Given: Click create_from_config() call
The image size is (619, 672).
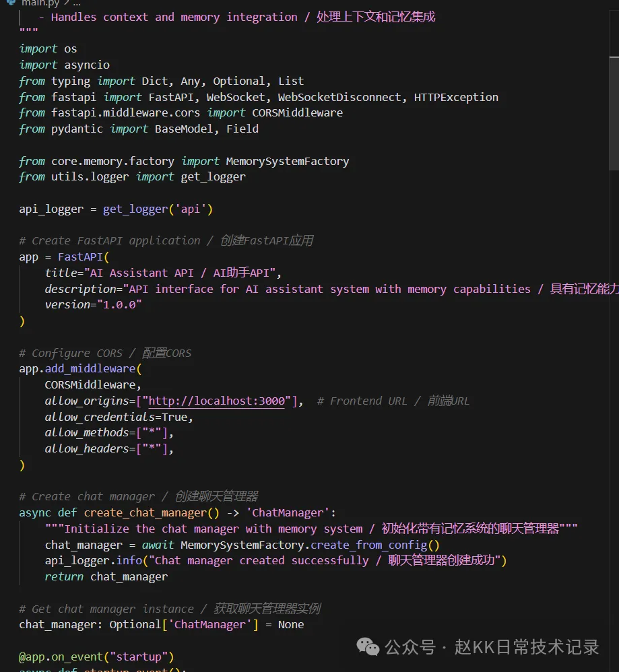Looking at the screenshot, I should (x=375, y=545).
